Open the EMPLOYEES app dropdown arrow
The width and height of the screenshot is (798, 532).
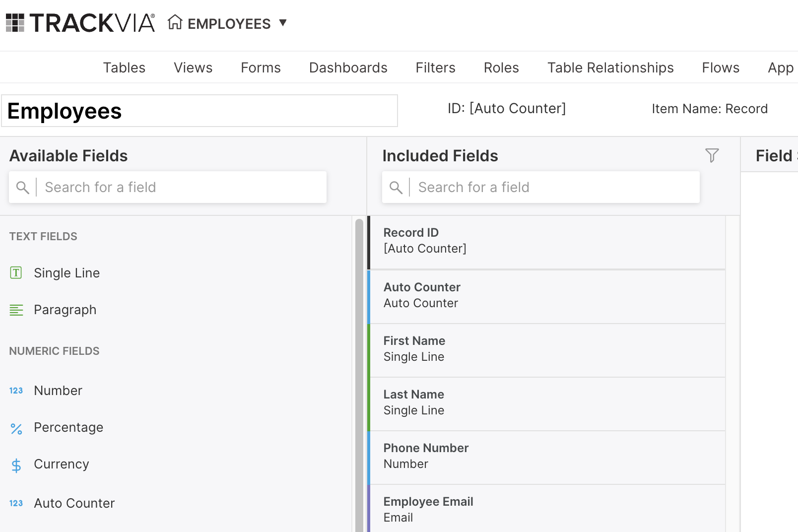(283, 22)
